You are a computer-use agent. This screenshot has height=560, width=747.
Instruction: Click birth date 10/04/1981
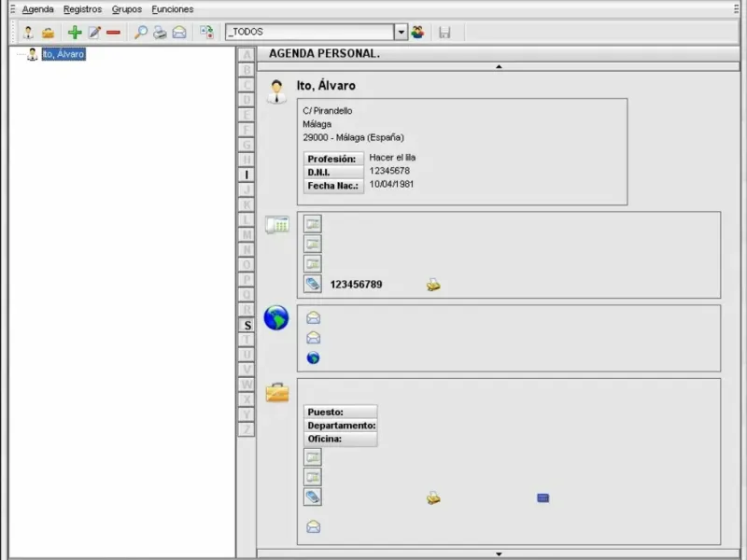click(391, 184)
